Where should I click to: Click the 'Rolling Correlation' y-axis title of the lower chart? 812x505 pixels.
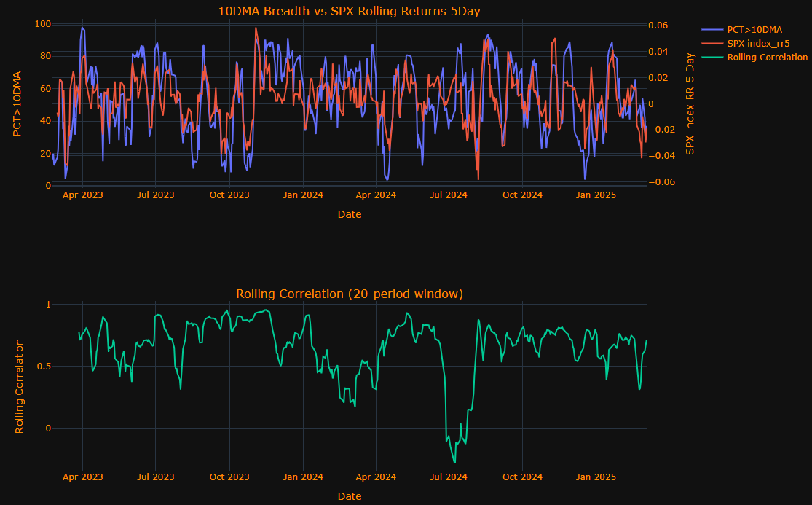(x=19, y=386)
